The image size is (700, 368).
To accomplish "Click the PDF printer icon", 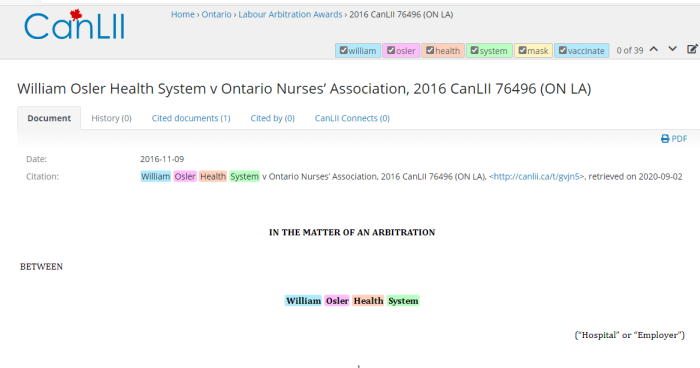I will [x=665, y=139].
